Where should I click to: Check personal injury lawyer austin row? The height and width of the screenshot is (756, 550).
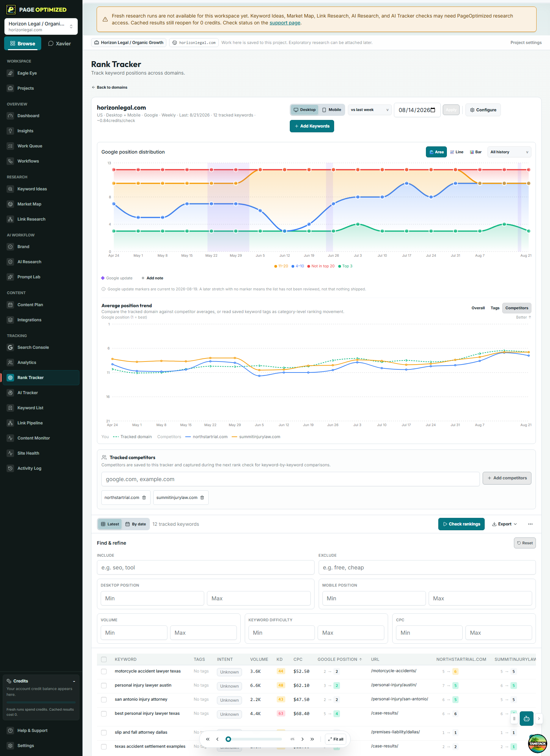pos(104,686)
